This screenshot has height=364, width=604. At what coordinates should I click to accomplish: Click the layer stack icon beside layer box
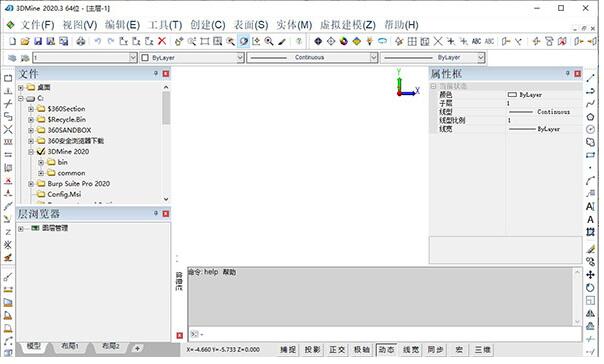click(12, 58)
